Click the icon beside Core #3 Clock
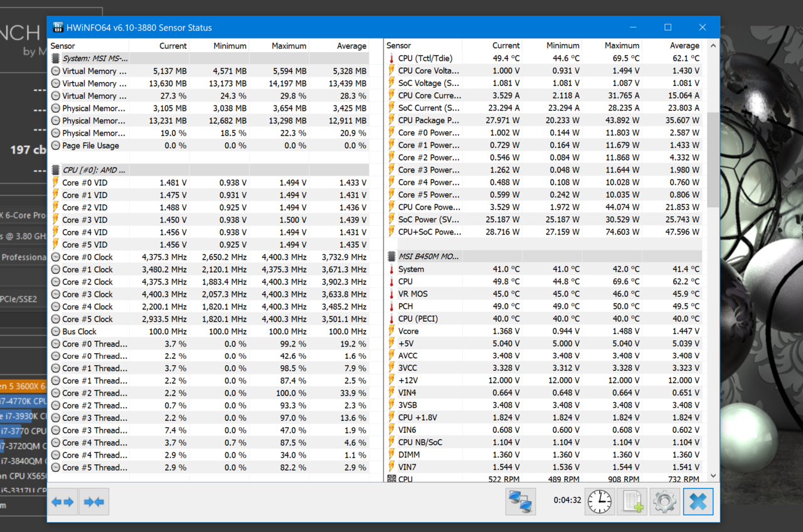 coord(55,294)
